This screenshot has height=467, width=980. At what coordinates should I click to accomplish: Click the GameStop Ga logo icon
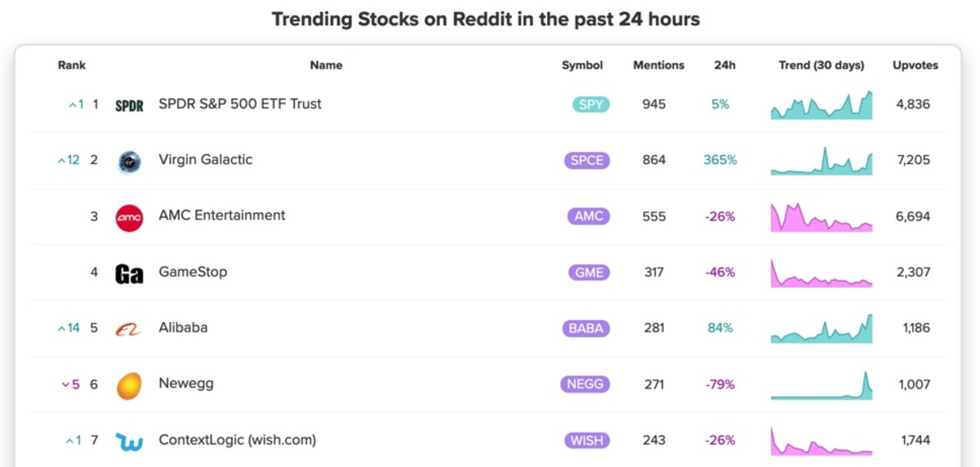coord(129,274)
